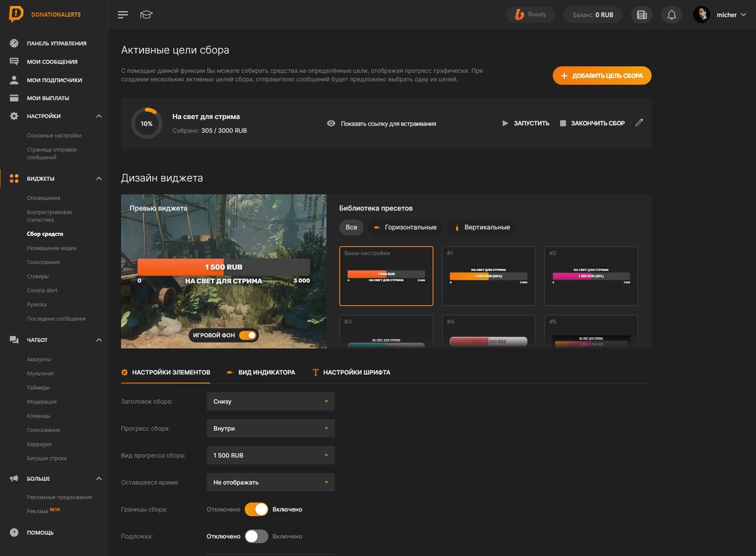Select preset #2 pink progress bar
Screen dimensions: 756x556
point(591,276)
